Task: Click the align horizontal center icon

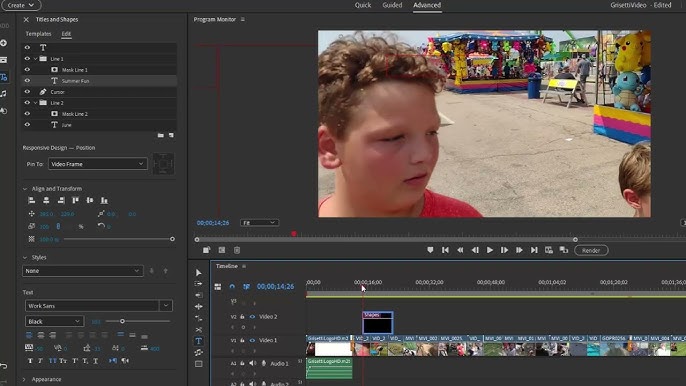Action: [x=46, y=200]
